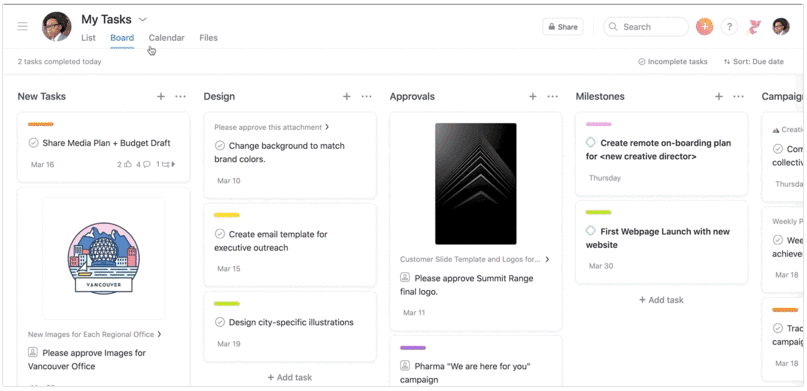Click the Mar 10 due date

click(x=229, y=181)
